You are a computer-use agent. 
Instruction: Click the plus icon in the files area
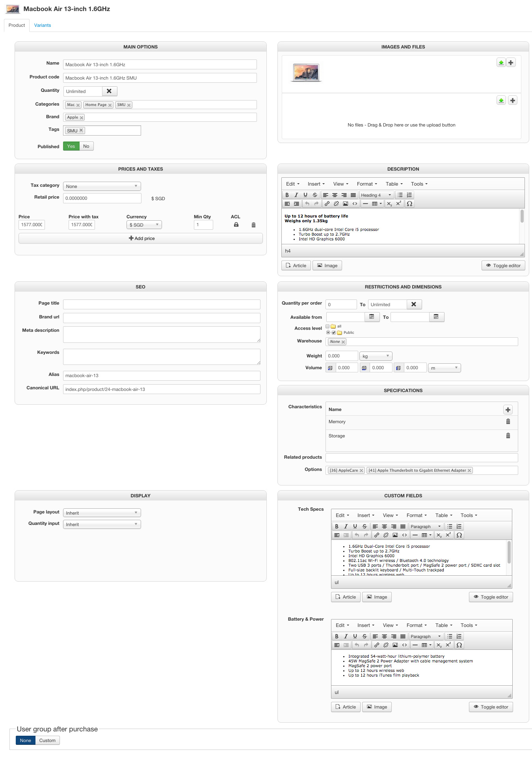pyautogui.click(x=512, y=100)
